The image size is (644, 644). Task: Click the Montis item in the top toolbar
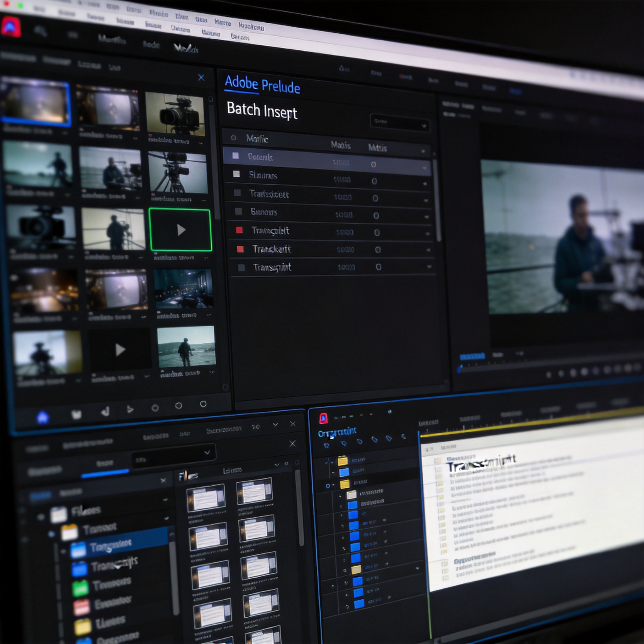click(x=112, y=39)
